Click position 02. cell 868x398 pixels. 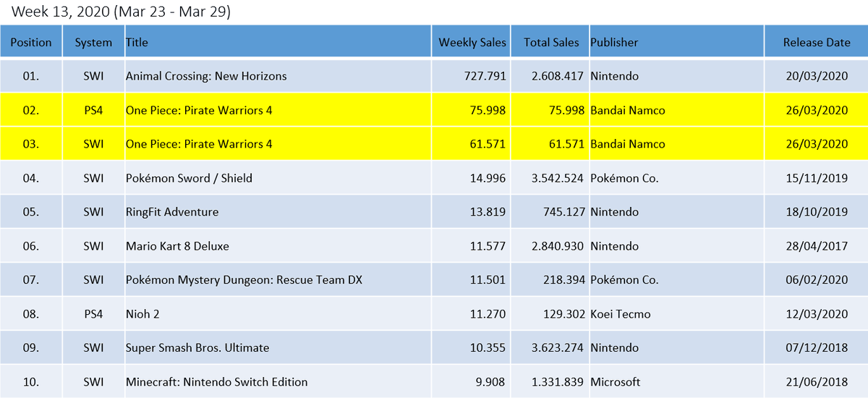click(x=31, y=110)
